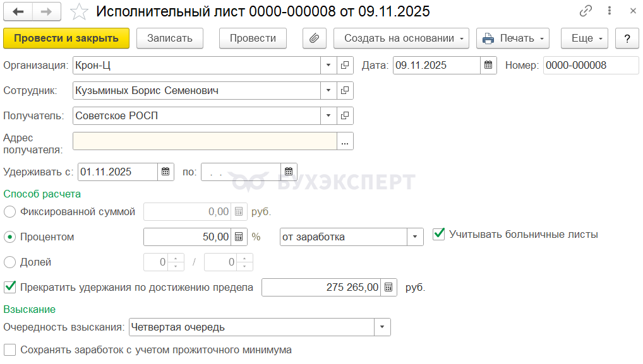Click the copy link icon
This screenshot has height=364, width=643.
point(586,11)
